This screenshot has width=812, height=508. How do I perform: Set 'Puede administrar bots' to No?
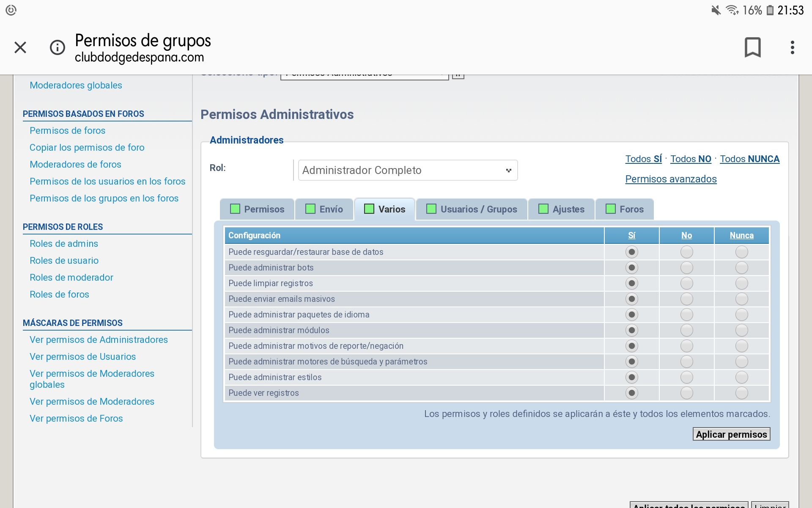point(686,268)
